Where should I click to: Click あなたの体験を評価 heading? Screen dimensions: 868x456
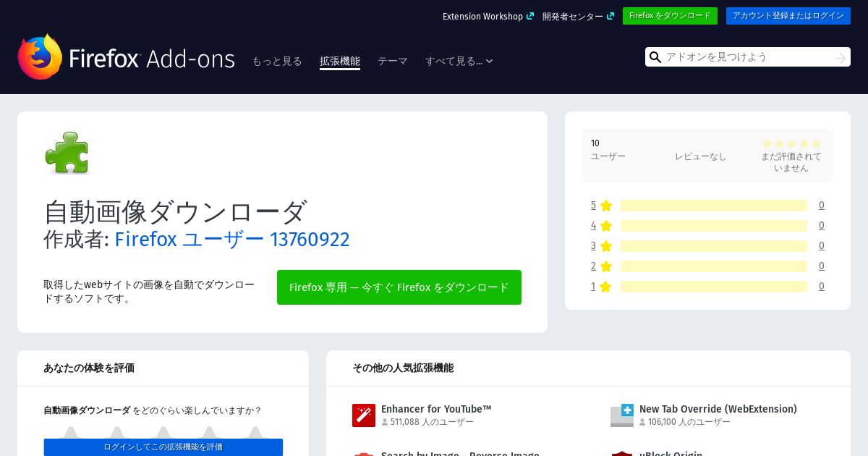click(89, 368)
